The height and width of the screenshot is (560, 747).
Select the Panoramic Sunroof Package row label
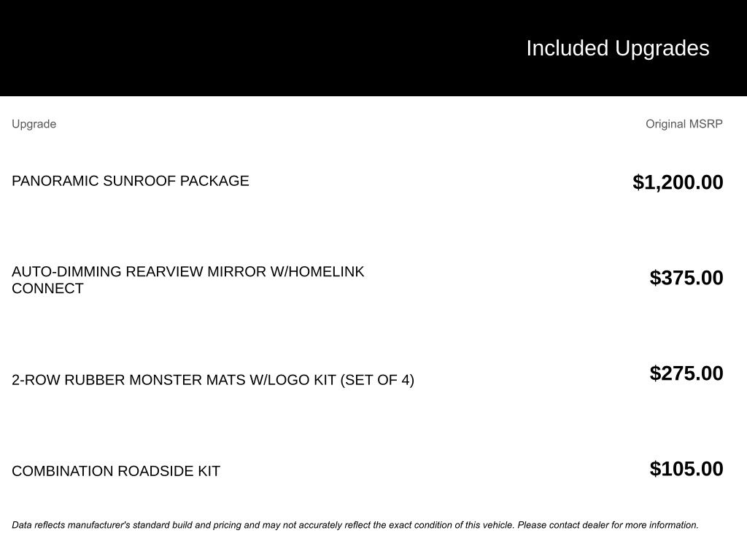pos(130,181)
